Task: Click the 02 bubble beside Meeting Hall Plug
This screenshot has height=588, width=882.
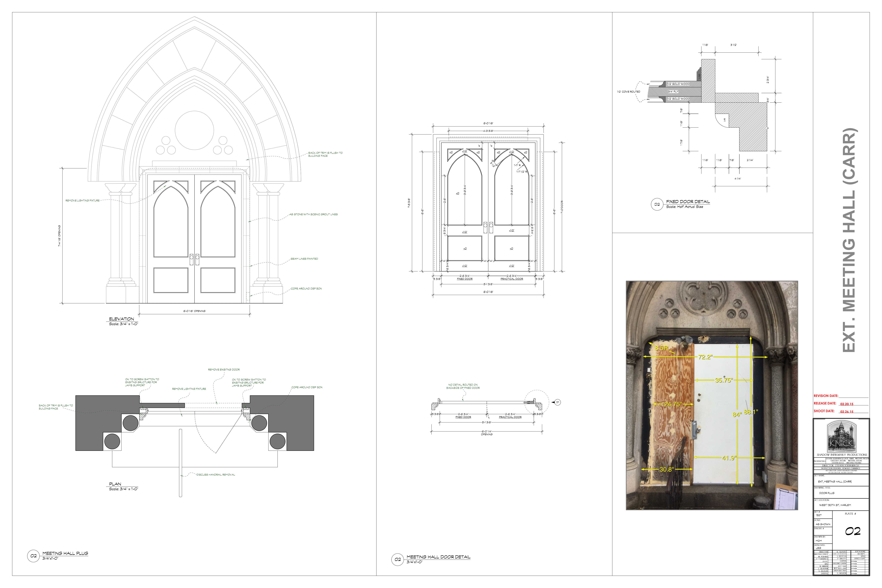Action: click(33, 556)
